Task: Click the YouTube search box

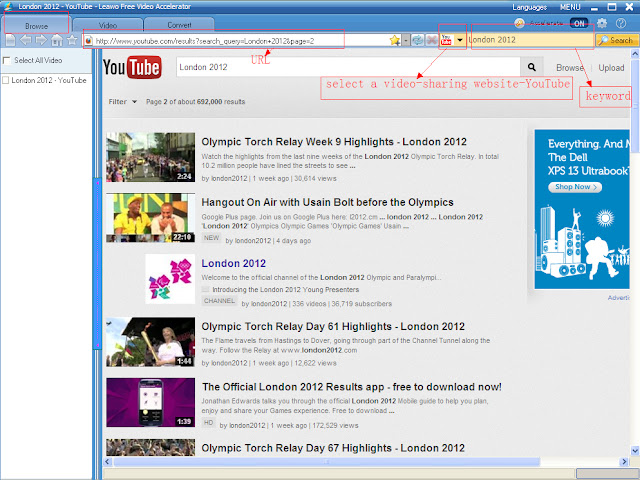Action: 348,67
